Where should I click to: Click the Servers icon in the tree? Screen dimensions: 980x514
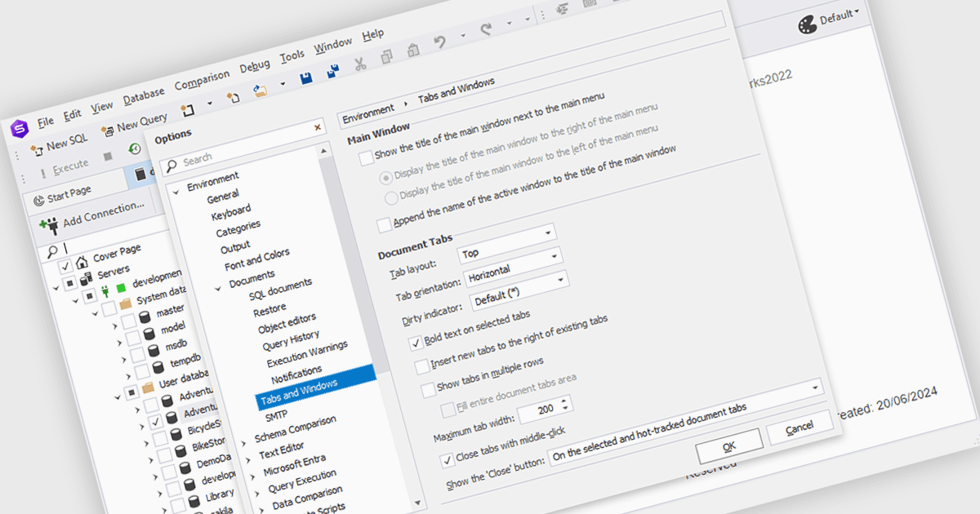[87, 278]
